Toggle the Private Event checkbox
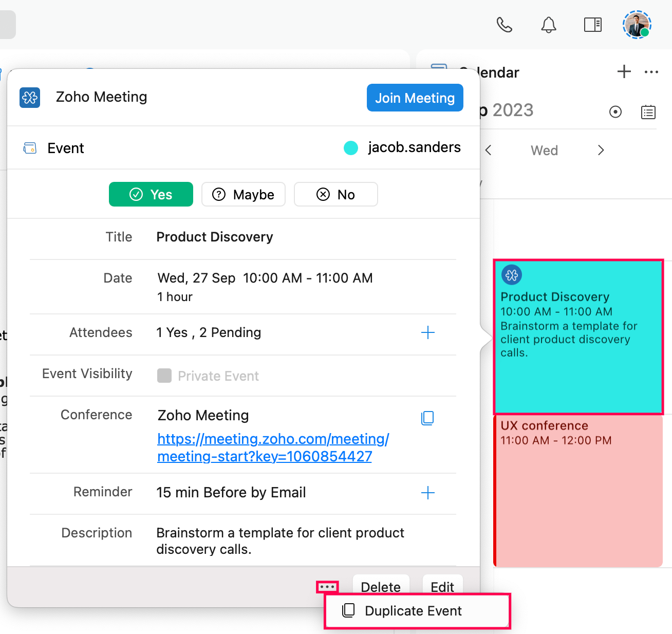This screenshot has width=672, height=634. (164, 376)
